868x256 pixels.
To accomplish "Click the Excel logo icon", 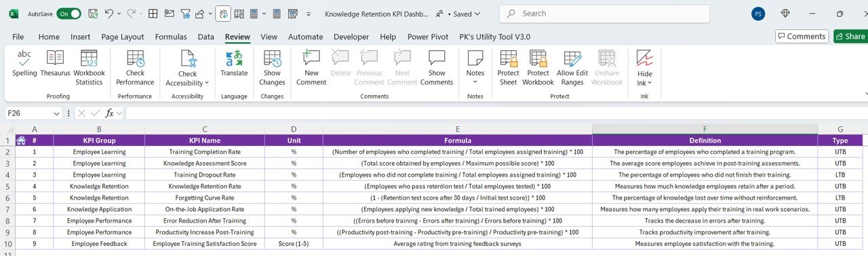I will tap(13, 14).
